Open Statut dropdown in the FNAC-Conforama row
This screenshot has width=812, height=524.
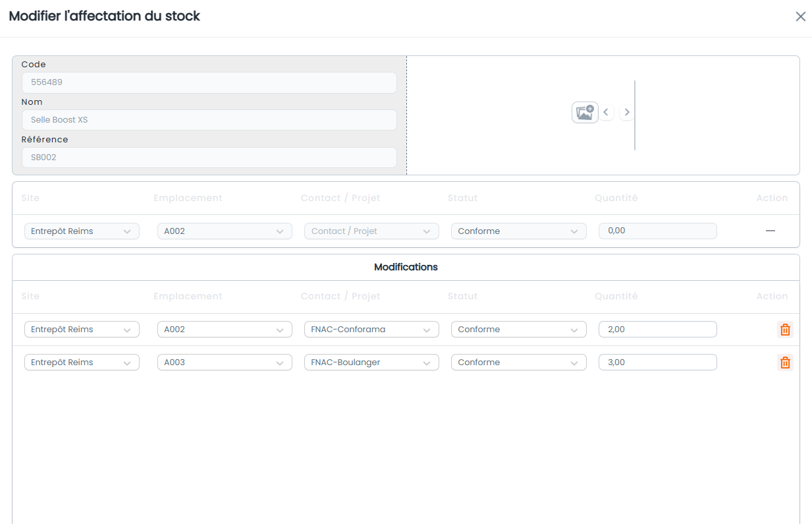pyautogui.click(x=518, y=330)
